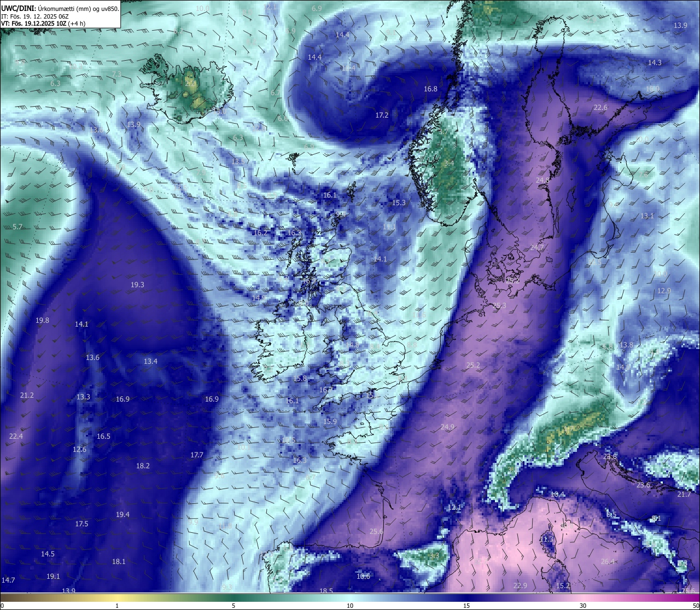Click the 1 tick on the color scale
Viewport: 700px width, 610px height.
tap(117, 606)
